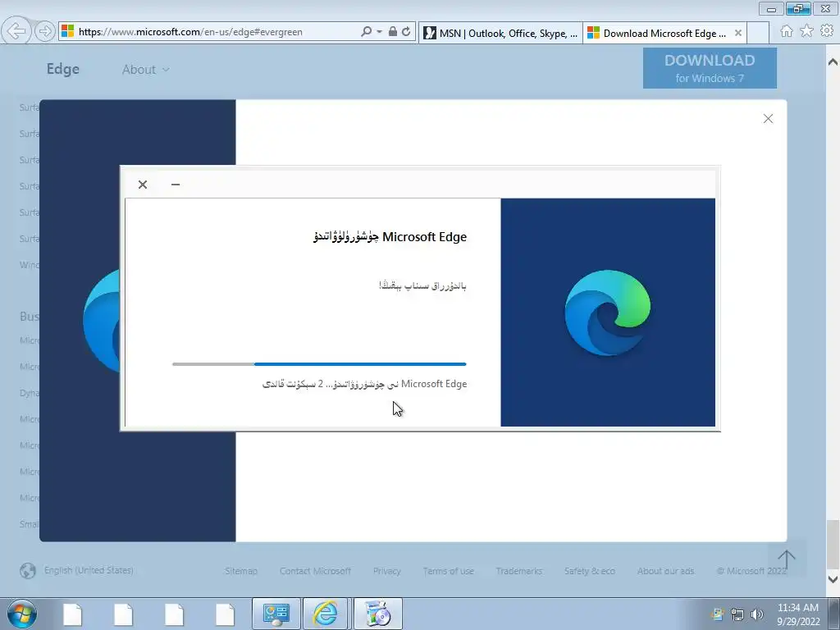Click the network tray icon

737,614
